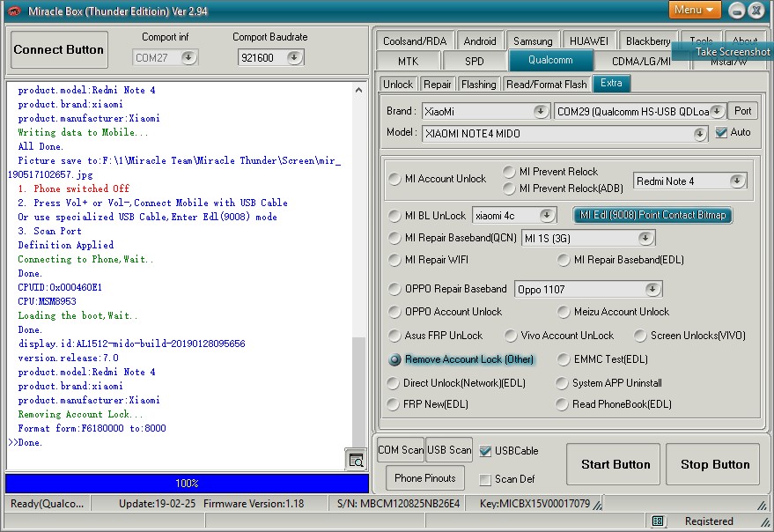774x532 pixels.
Task: Switch to the Coolsand/RDA tab
Action: [x=414, y=41]
